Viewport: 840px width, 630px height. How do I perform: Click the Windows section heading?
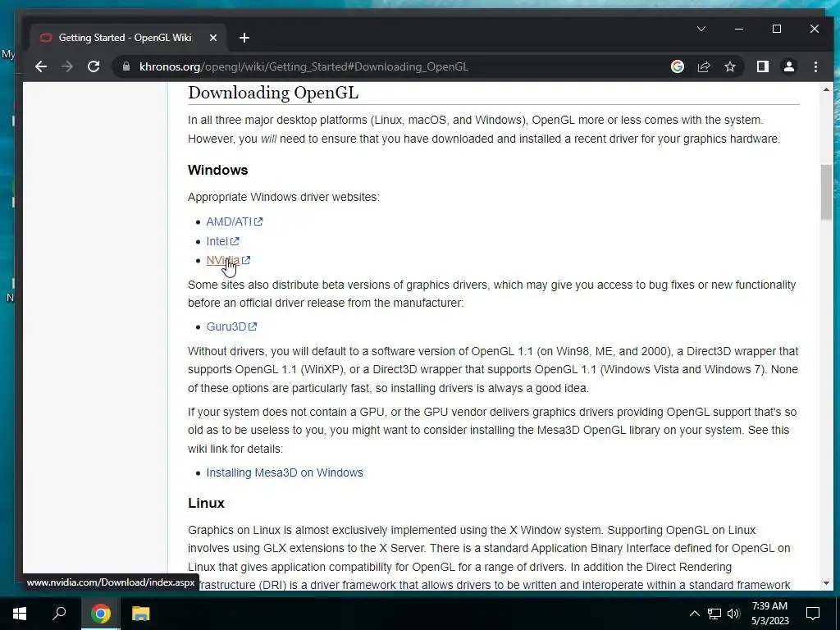click(218, 170)
